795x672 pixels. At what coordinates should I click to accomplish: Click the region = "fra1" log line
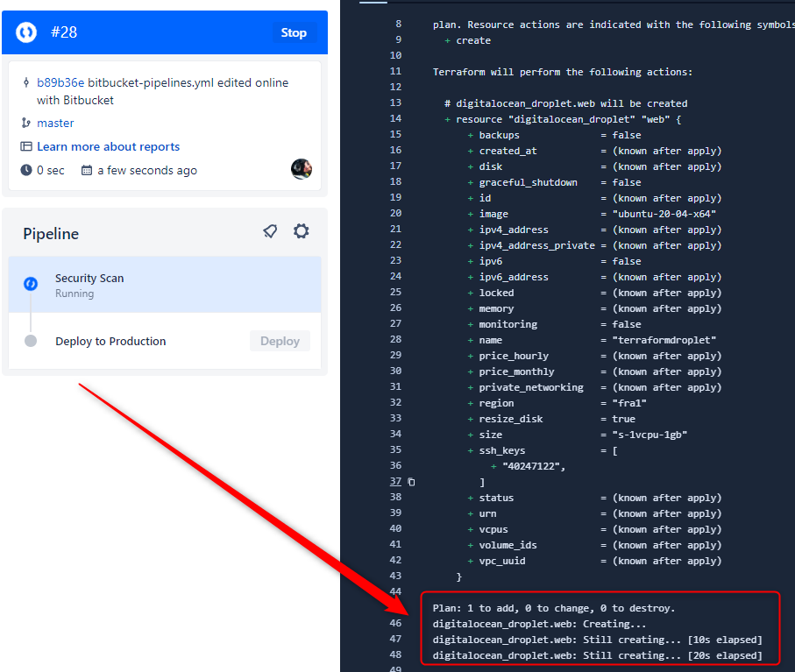tap(557, 403)
